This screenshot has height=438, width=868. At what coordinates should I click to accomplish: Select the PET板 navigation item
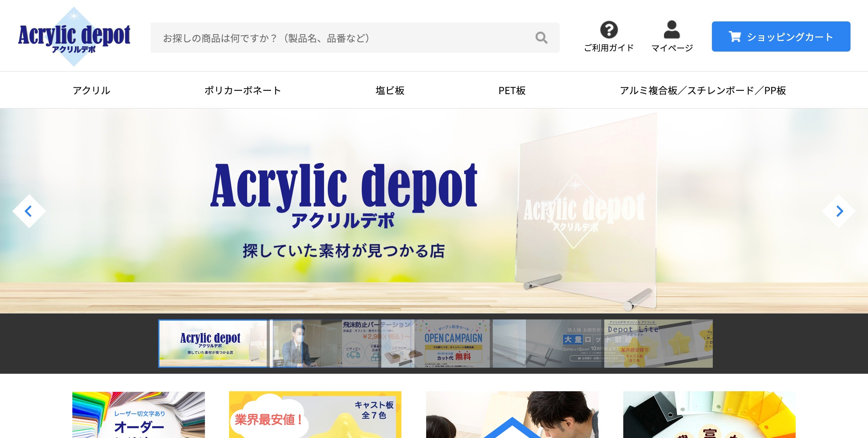(x=512, y=90)
